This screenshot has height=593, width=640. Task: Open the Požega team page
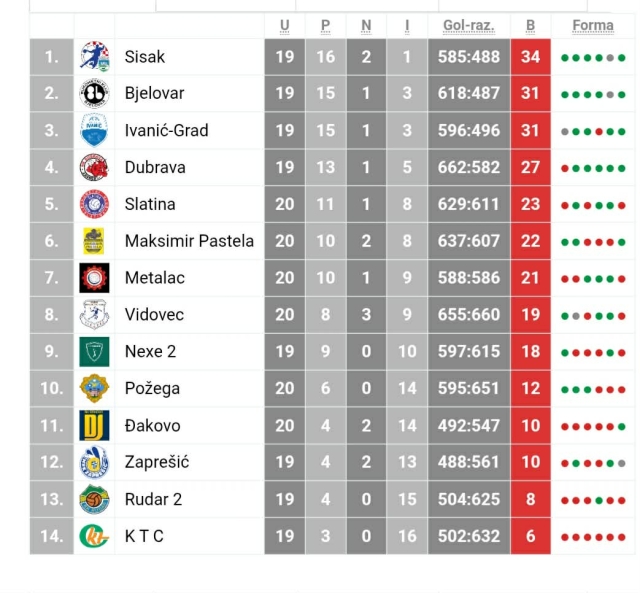tap(152, 388)
